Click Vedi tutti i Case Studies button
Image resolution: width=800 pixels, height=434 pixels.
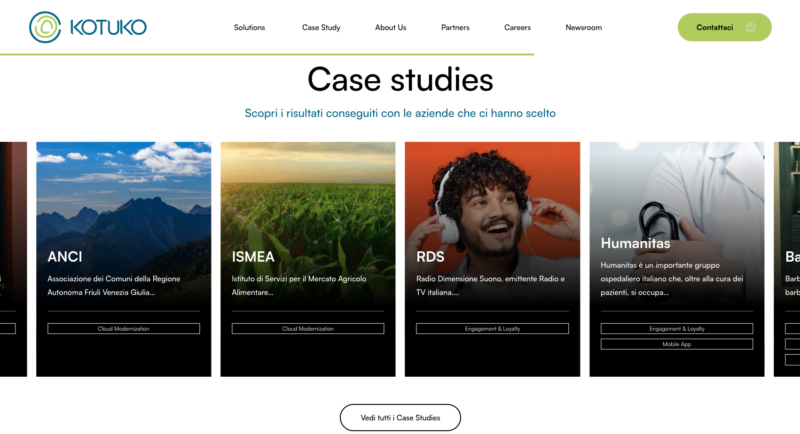coord(401,418)
